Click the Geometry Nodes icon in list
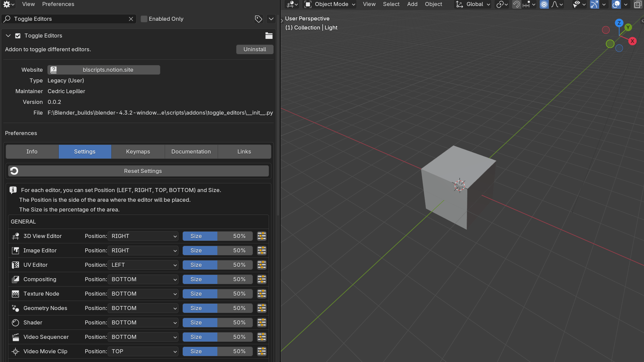Image resolution: width=644 pixels, height=362 pixels. (15, 308)
